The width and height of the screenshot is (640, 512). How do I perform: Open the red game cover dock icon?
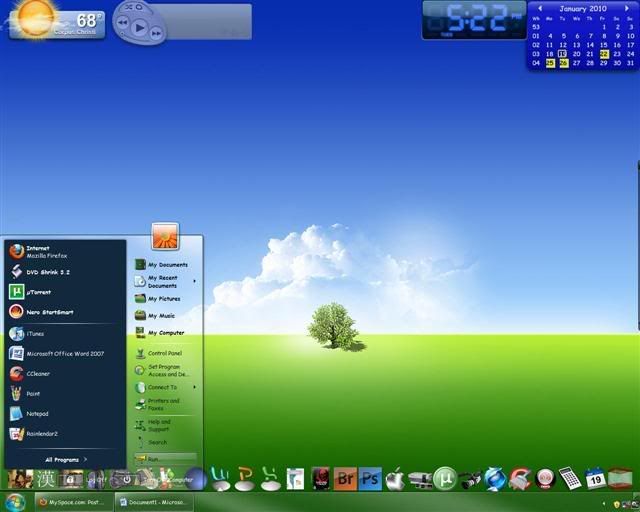[x=320, y=479]
